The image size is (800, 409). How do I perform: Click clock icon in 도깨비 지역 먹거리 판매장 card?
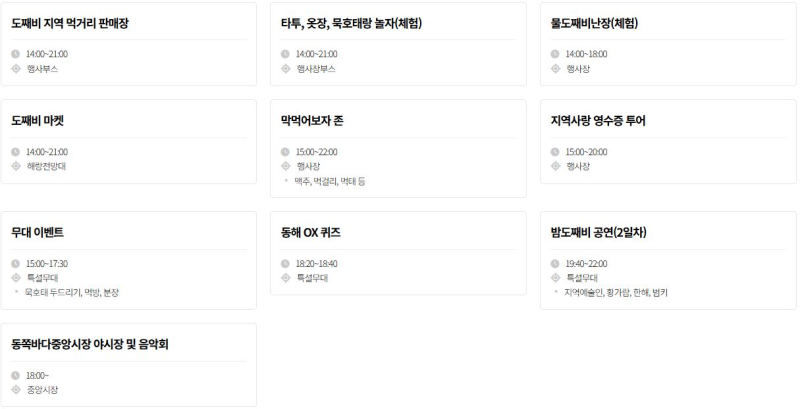(x=16, y=54)
